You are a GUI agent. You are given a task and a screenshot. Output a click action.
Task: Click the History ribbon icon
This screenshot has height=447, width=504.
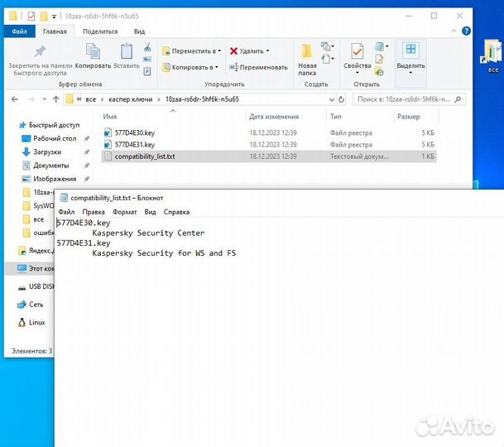(x=379, y=71)
